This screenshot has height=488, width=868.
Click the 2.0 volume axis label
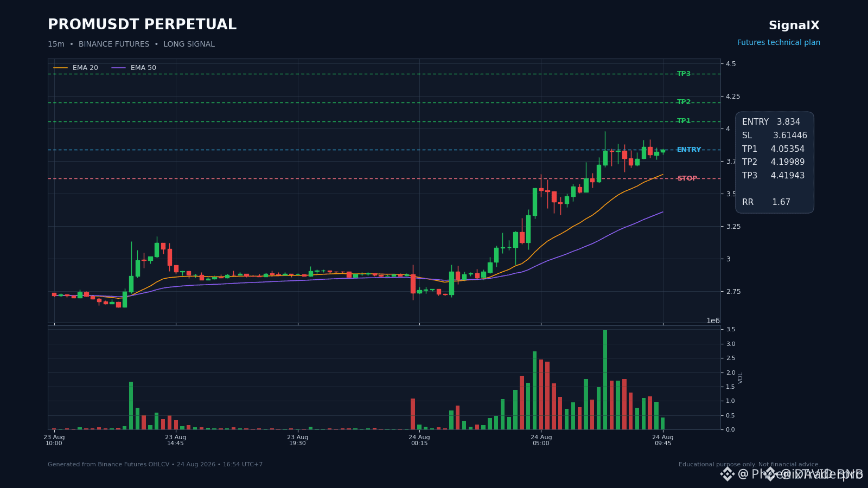(731, 373)
